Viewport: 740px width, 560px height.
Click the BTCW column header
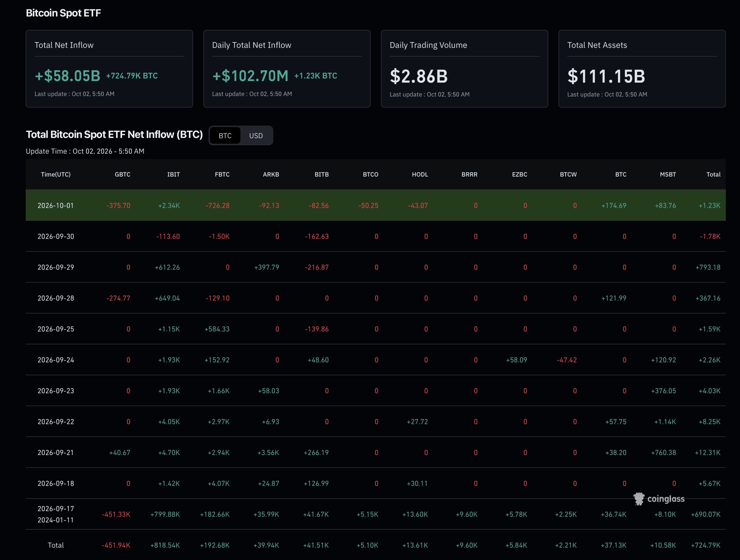568,174
